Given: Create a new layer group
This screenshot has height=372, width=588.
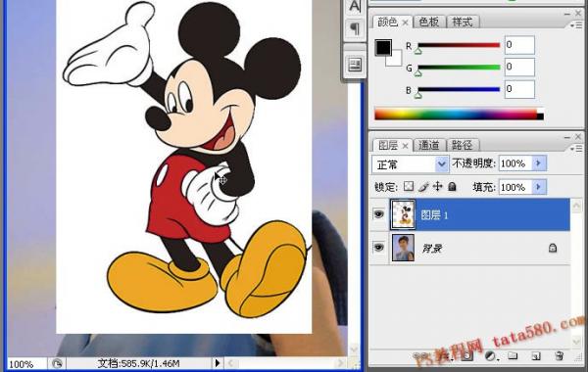Looking at the screenshot, I should click(513, 356).
